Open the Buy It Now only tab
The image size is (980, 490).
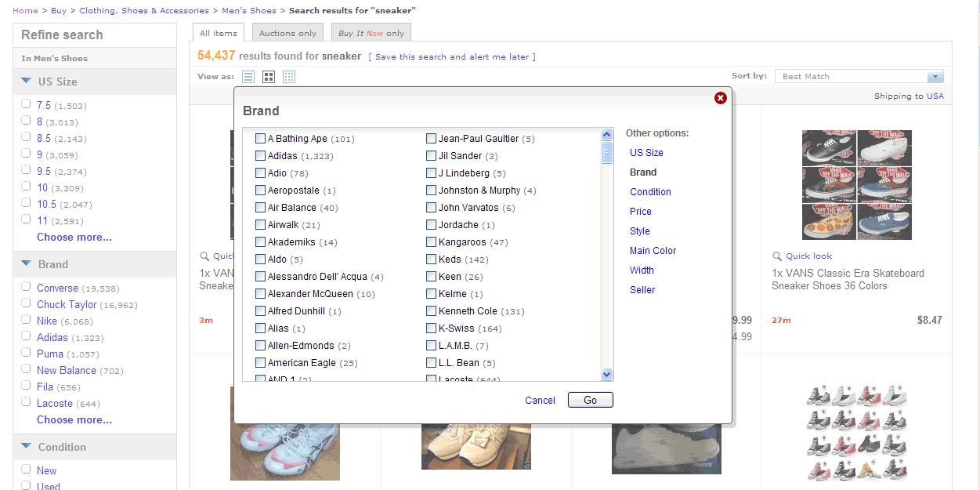(x=371, y=33)
